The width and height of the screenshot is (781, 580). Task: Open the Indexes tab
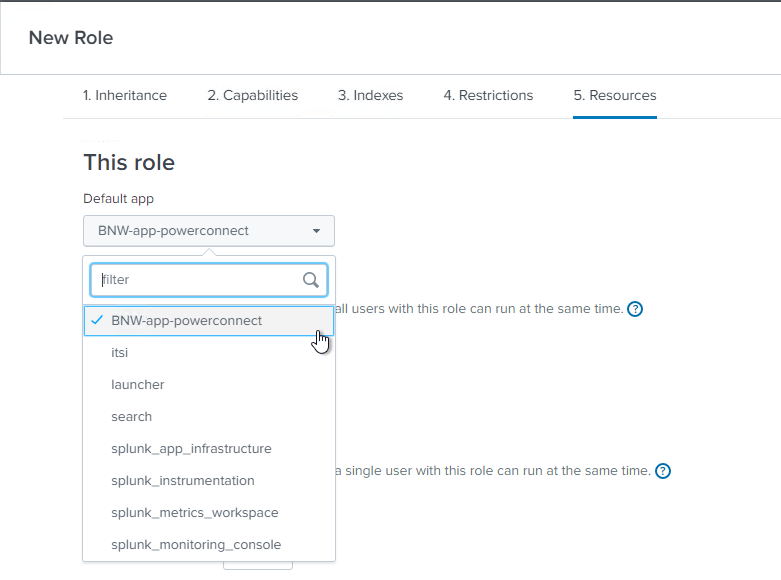tap(370, 96)
